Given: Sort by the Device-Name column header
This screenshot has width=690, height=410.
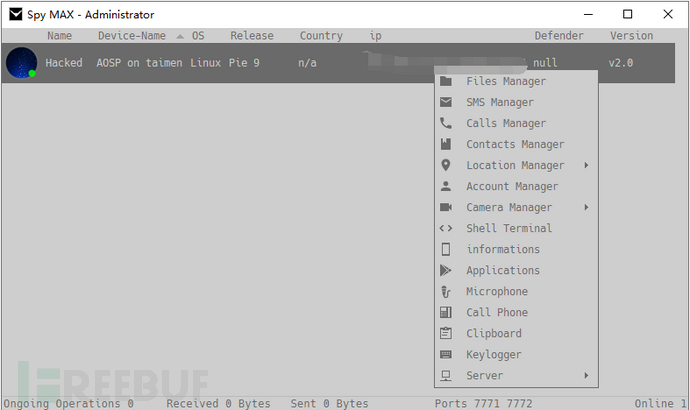Looking at the screenshot, I should [x=132, y=36].
